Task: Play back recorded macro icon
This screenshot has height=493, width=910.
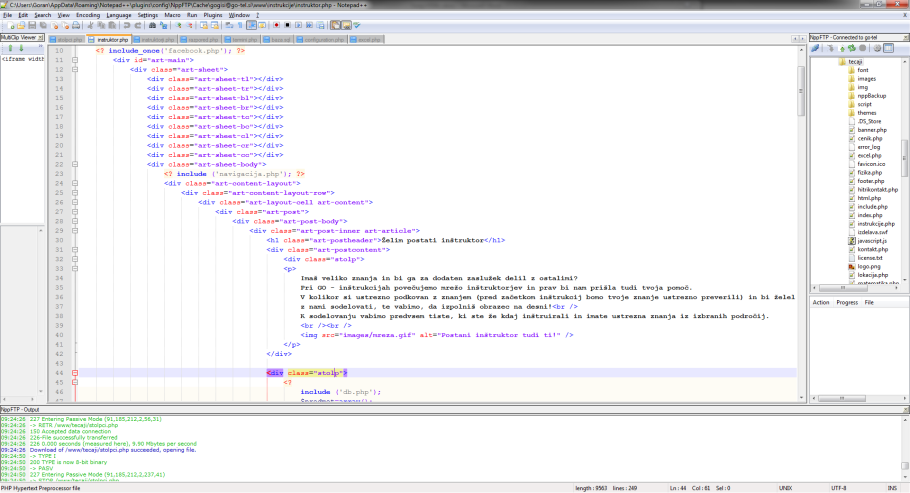Action: tap(298, 26)
